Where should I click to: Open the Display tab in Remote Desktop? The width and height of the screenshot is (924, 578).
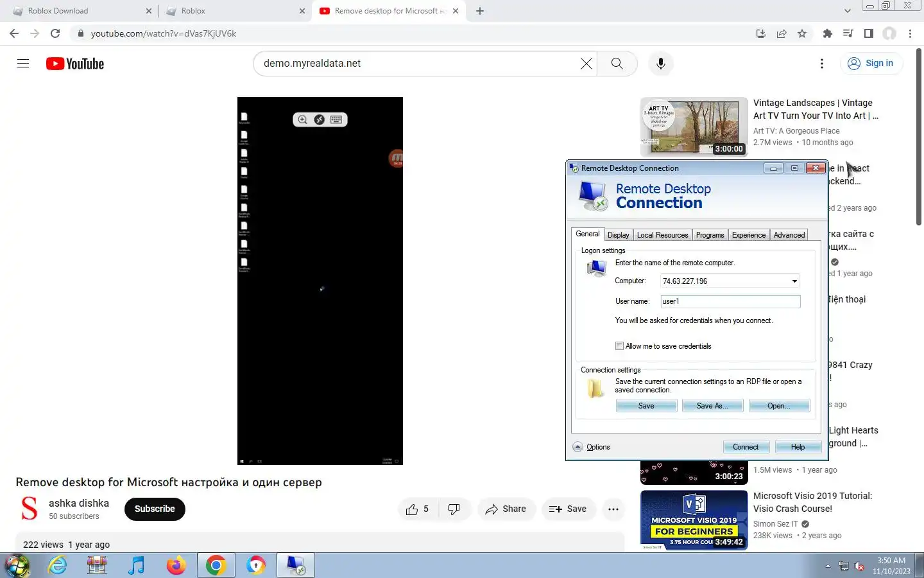618,235
